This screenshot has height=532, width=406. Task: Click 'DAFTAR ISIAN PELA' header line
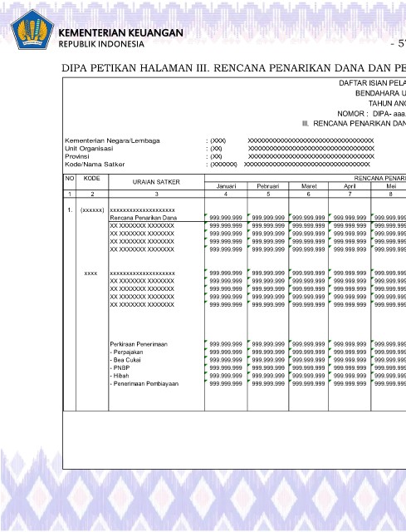tap(373, 83)
